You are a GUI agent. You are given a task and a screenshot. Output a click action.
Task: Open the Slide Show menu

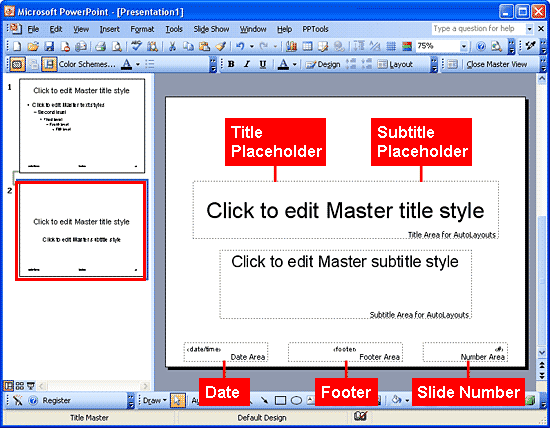[211, 29]
